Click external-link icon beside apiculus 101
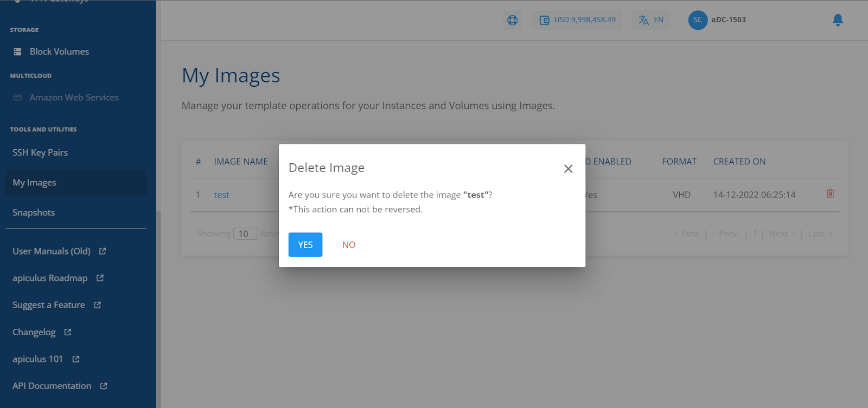The image size is (868, 408). (76, 359)
